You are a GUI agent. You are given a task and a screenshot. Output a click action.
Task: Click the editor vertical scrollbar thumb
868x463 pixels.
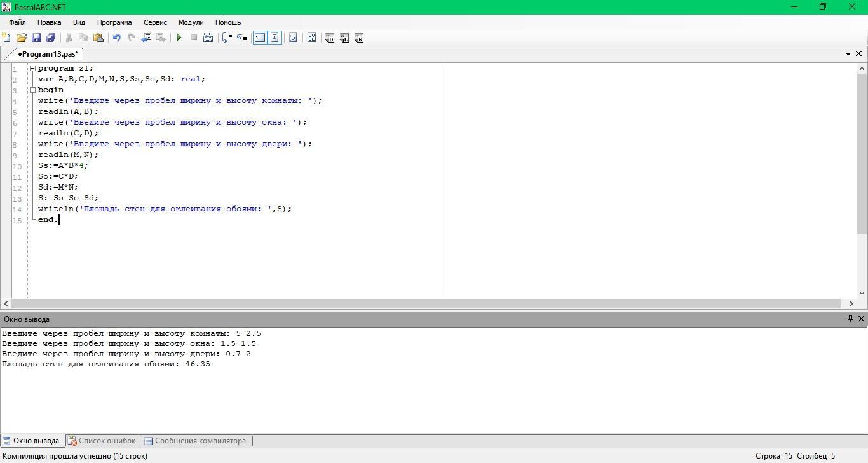[862, 153]
